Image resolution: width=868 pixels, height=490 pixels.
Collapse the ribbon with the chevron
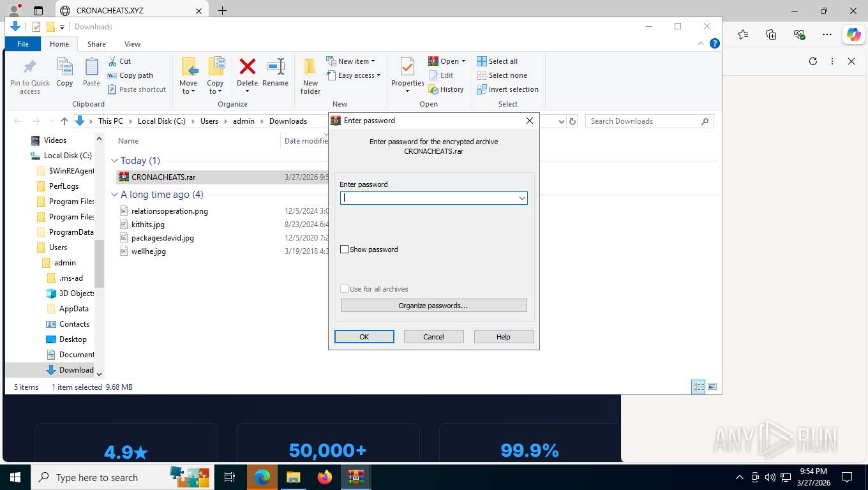click(x=702, y=43)
